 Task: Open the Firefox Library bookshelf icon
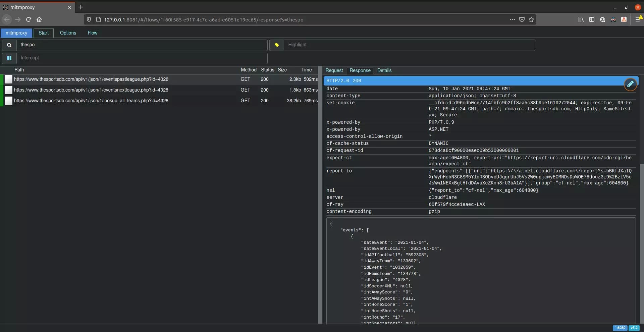(581, 20)
